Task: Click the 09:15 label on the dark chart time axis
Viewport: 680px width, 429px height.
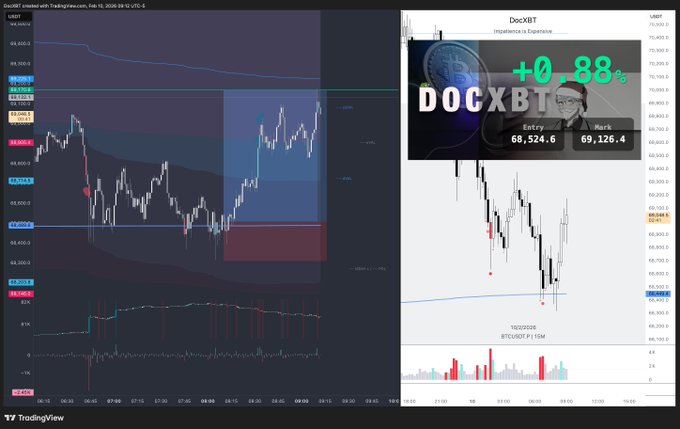Action: click(325, 401)
